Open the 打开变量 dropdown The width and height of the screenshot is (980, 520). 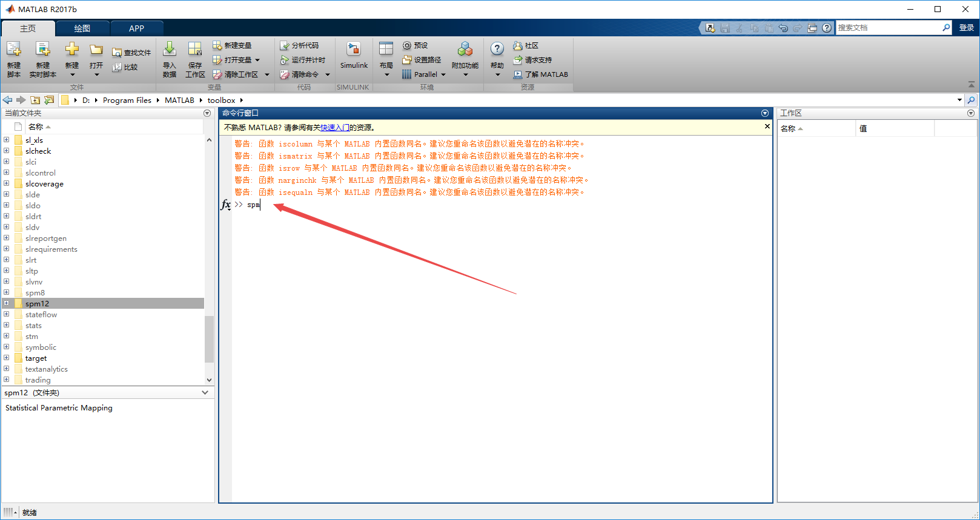click(257, 60)
